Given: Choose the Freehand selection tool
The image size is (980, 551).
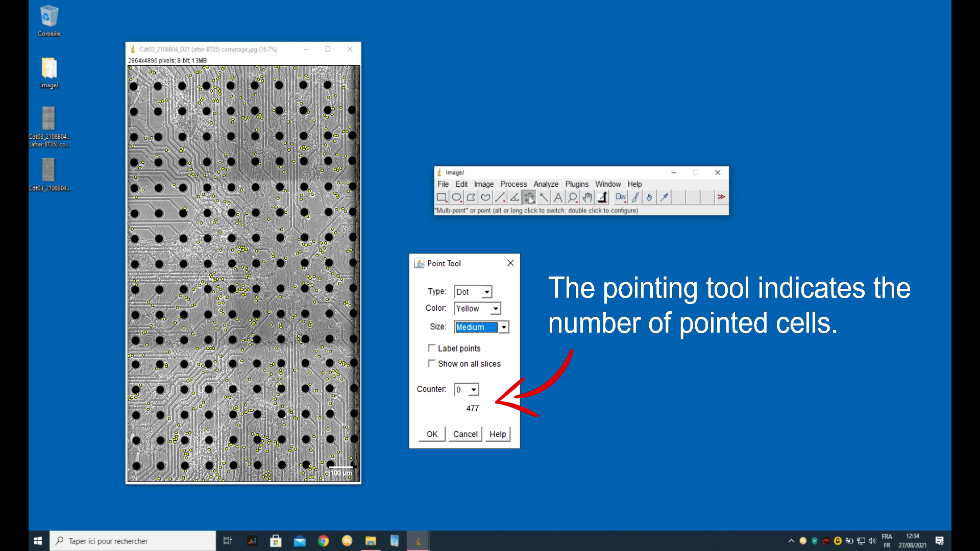Looking at the screenshot, I should (x=485, y=197).
